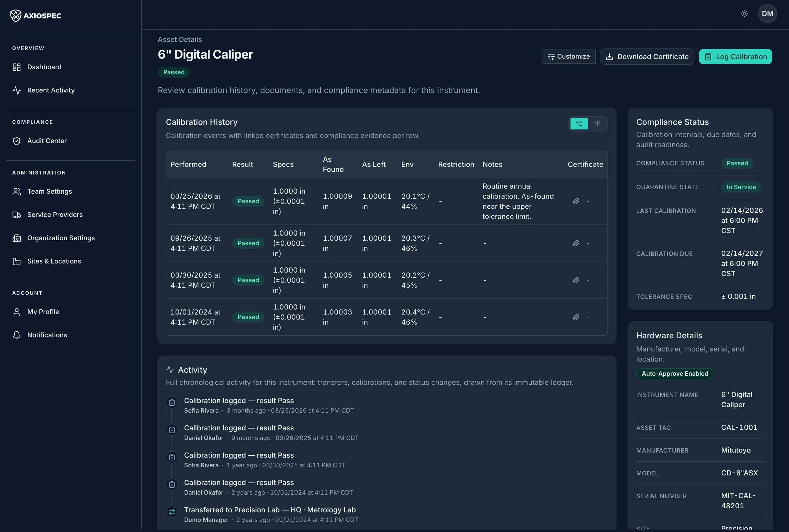
Task: Click the Organization Settings building icon
Action: [17, 238]
